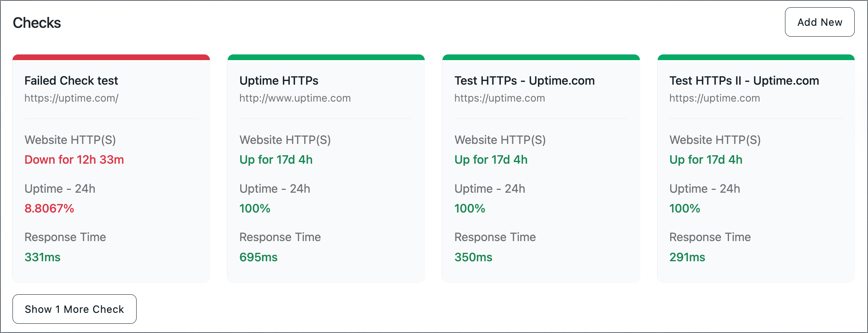Open Test HTTPs II - Uptime.com title

click(744, 81)
